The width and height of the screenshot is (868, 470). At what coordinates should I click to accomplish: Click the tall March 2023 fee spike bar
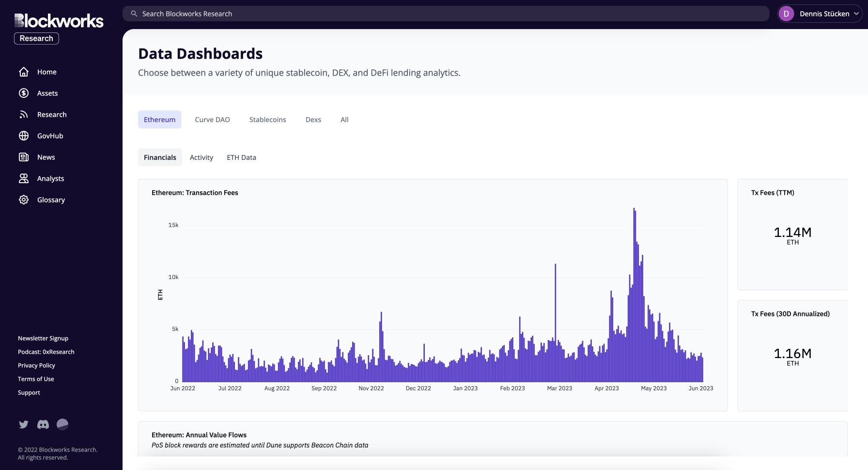tap(555, 323)
